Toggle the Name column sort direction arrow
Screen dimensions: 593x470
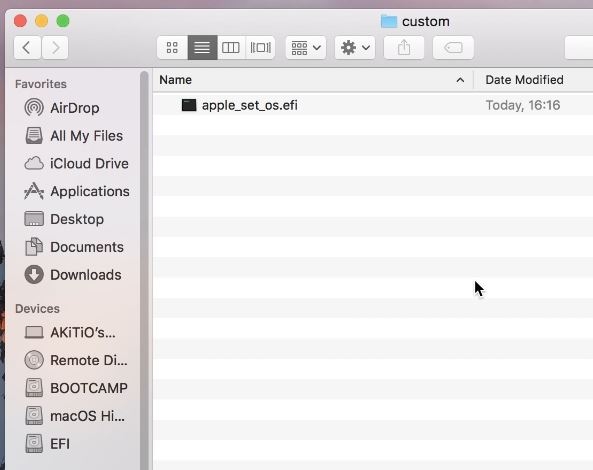pos(460,80)
